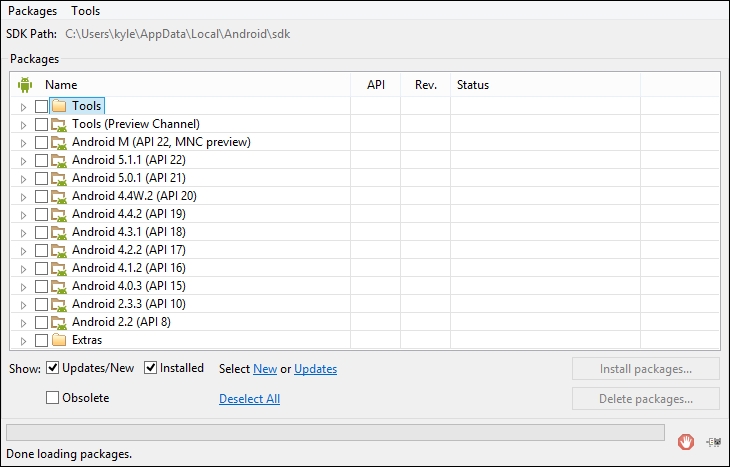Click the Tools folder icon
Viewport: 730px width, 467px height.
[59, 106]
